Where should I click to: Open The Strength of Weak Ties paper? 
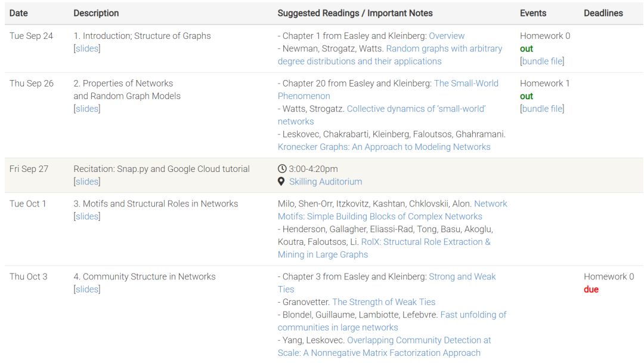coord(383,302)
